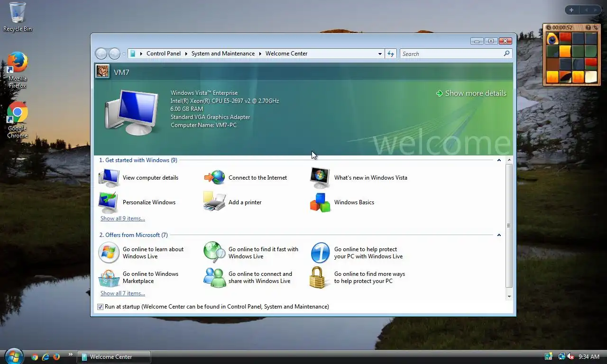Collapse the Get started with Windows section

click(x=499, y=160)
